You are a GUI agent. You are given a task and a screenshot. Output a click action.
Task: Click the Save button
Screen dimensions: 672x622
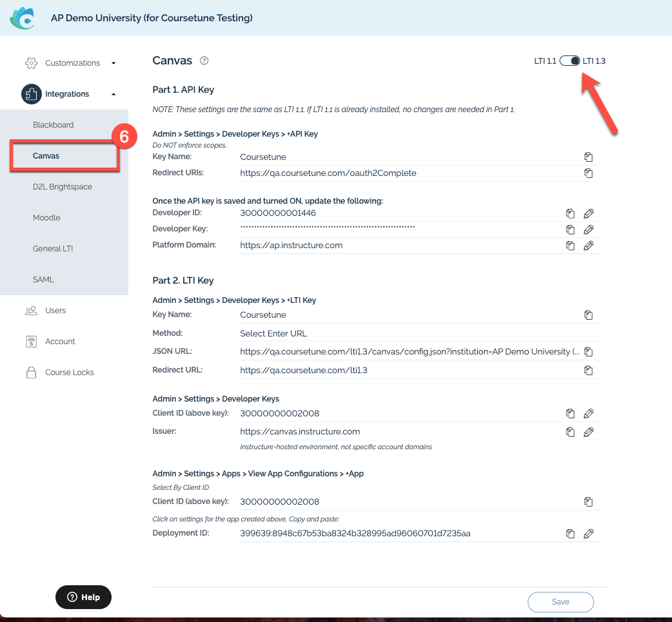(560, 602)
